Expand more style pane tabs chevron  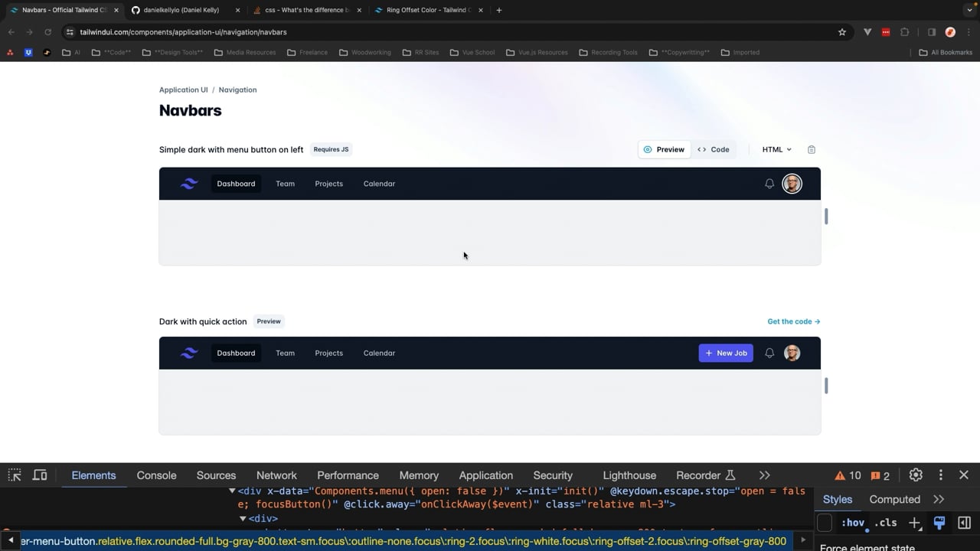click(939, 499)
